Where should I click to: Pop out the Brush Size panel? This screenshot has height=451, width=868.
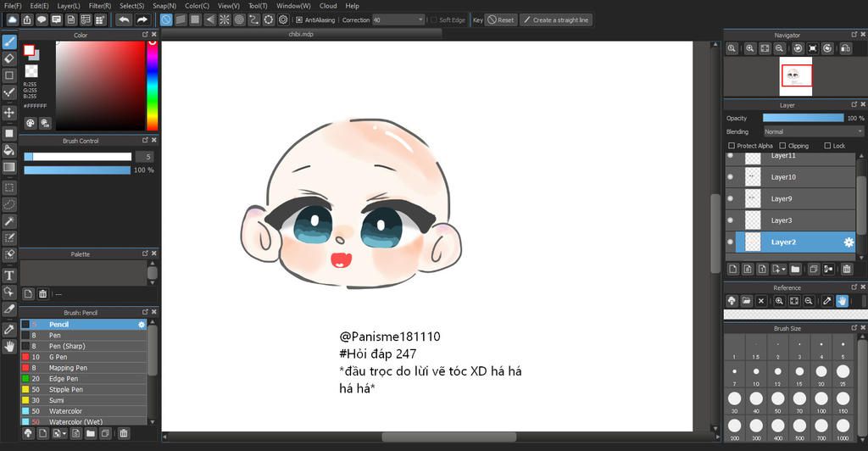[x=854, y=328]
